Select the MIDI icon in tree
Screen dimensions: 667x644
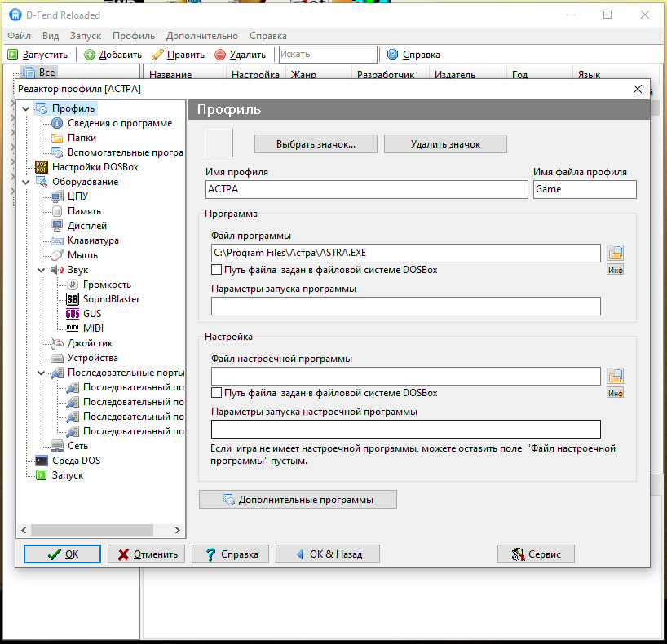click(x=73, y=328)
